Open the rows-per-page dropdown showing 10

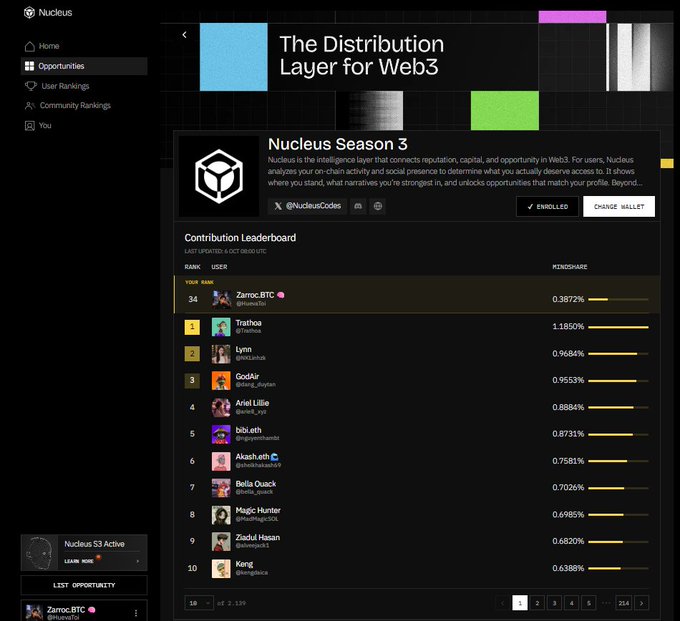click(199, 603)
